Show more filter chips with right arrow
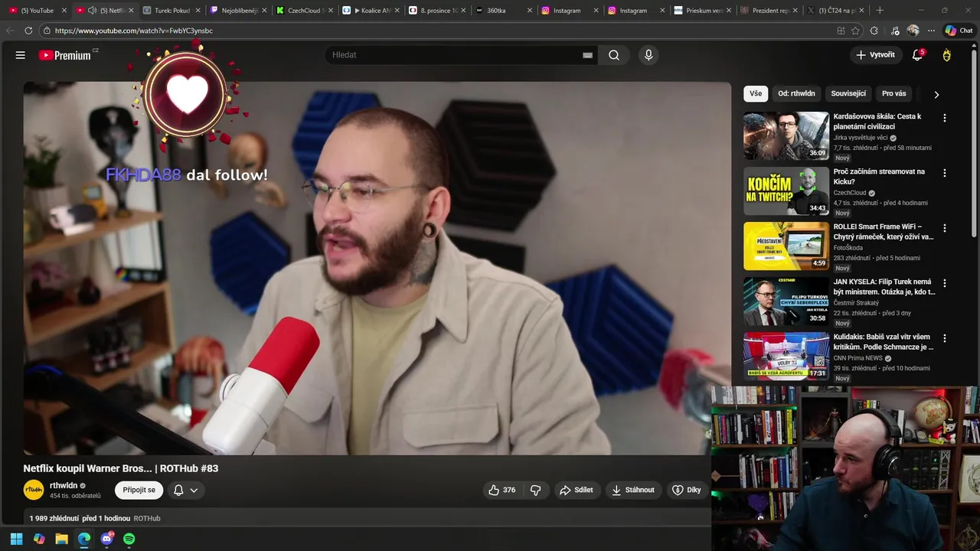This screenshot has width=980, height=551. pyautogui.click(x=936, y=94)
